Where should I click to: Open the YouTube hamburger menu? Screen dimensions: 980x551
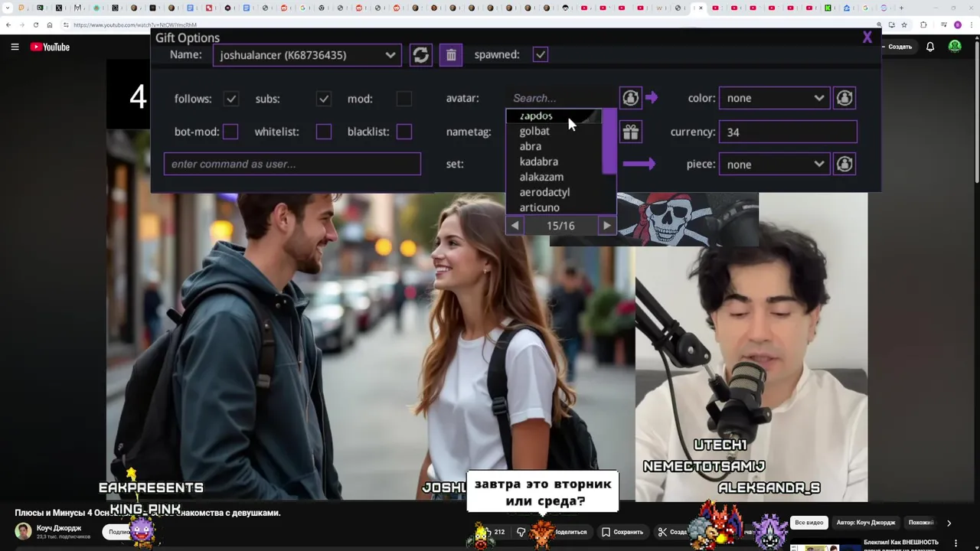click(15, 47)
